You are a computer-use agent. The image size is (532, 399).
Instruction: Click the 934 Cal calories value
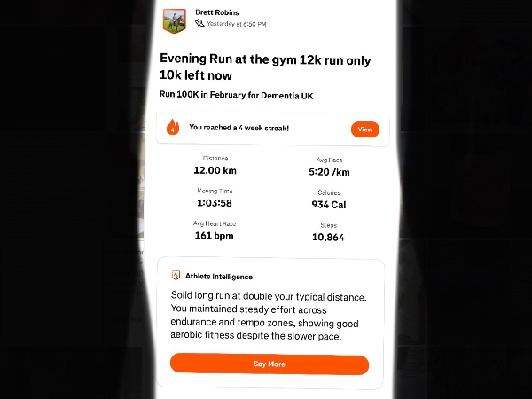pos(329,205)
